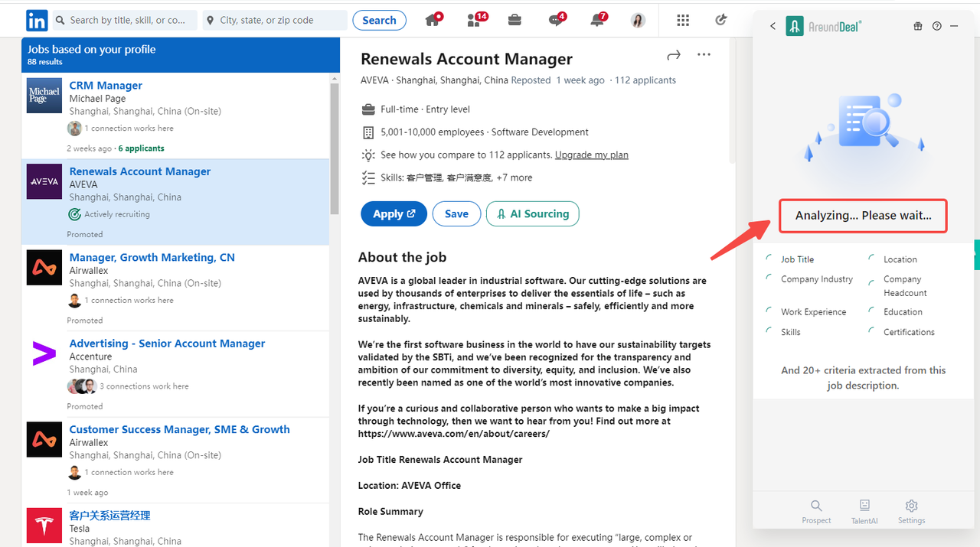The height and width of the screenshot is (547, 980).
Task: Open the three-dot more options menu
Action: click(x=704, y=55)
